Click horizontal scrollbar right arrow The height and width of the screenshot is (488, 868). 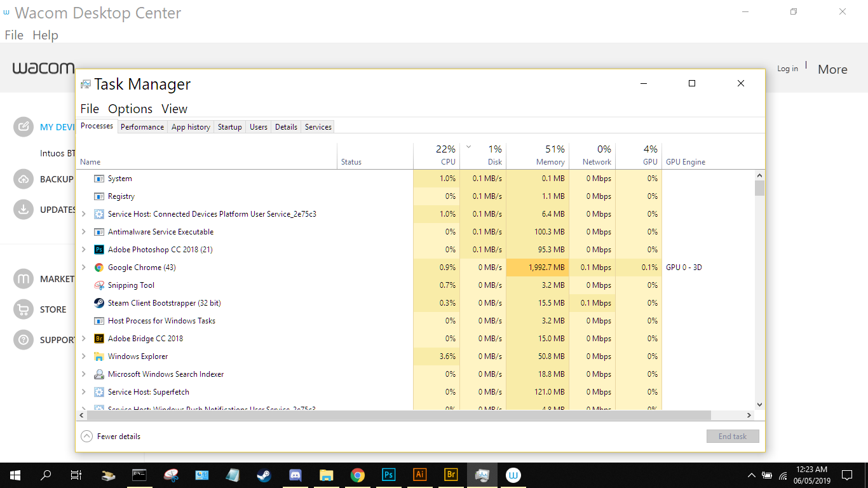click(x=749, y=415)
